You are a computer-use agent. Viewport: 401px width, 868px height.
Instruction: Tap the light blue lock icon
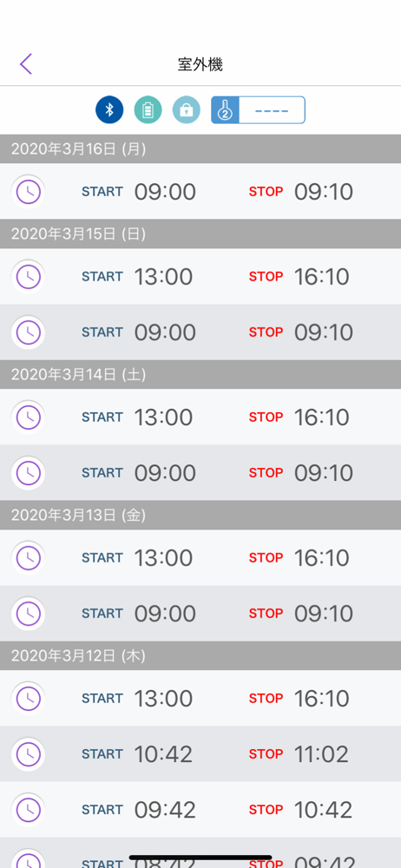tap(186, 109)
